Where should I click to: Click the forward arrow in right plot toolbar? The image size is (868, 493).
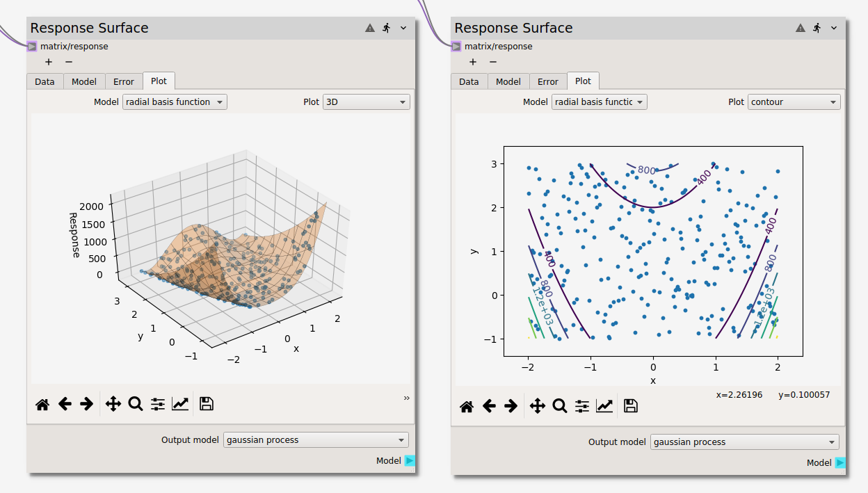coord(511,406)
